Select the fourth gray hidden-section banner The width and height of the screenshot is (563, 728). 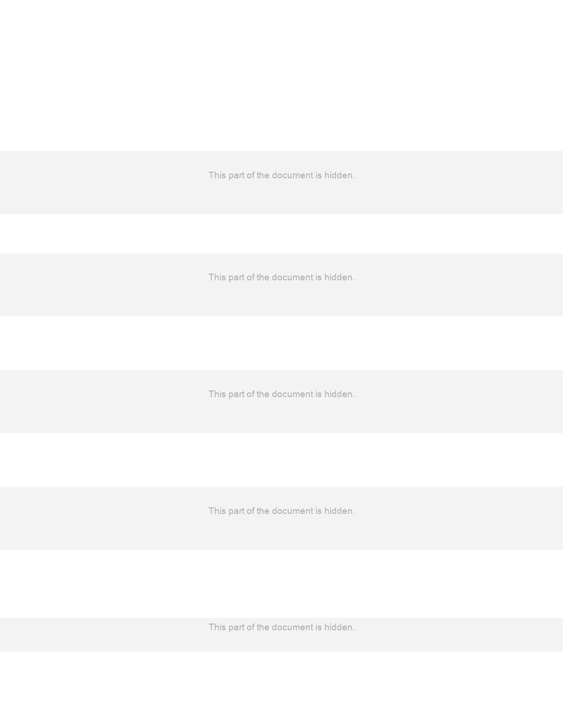click(281, 518)
